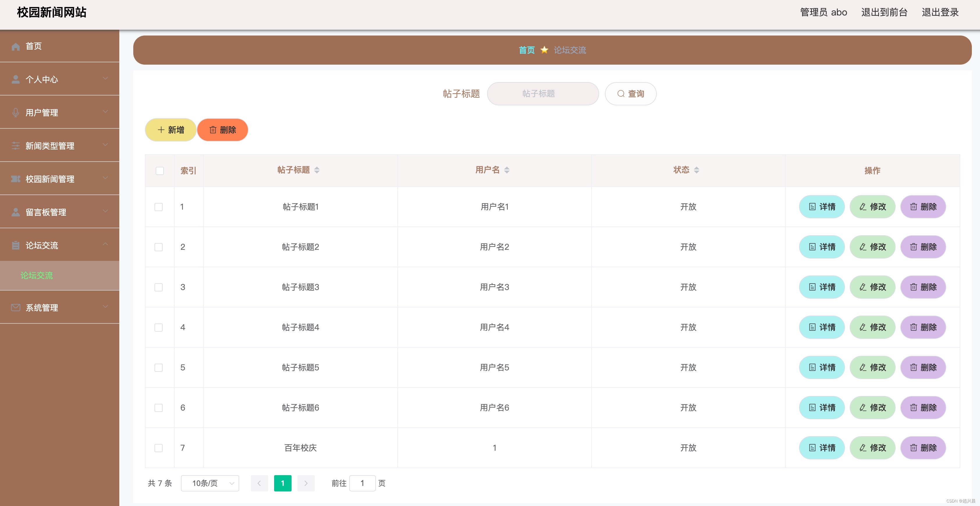Check the checkbox for row 帖子标题1
This screenshot has height=506, width=980.
click(x=159, y=207)
